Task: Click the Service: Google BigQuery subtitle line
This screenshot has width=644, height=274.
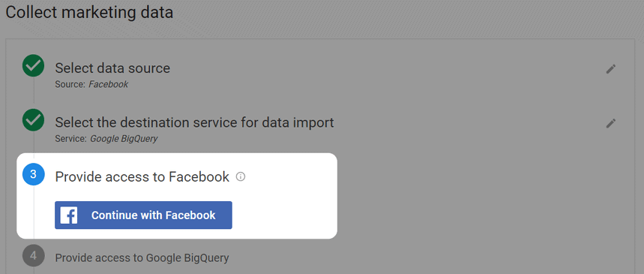Action: point(106,139)
